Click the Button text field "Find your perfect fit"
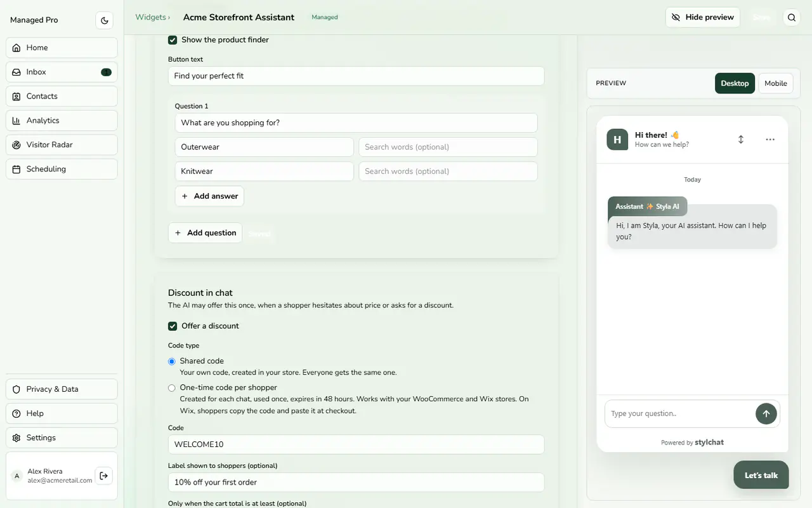Screen dimensions: 812x508 click(x=356, y=76)
